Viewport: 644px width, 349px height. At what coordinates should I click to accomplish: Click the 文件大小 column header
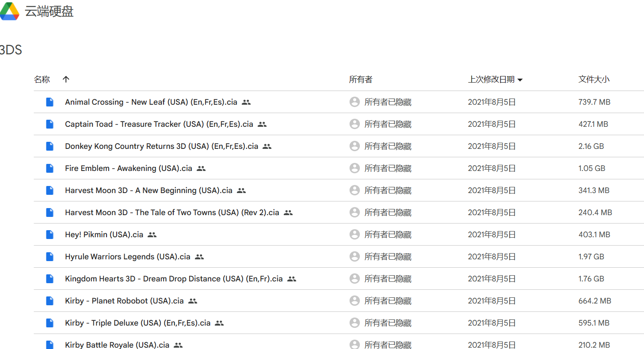coord(594,80)
